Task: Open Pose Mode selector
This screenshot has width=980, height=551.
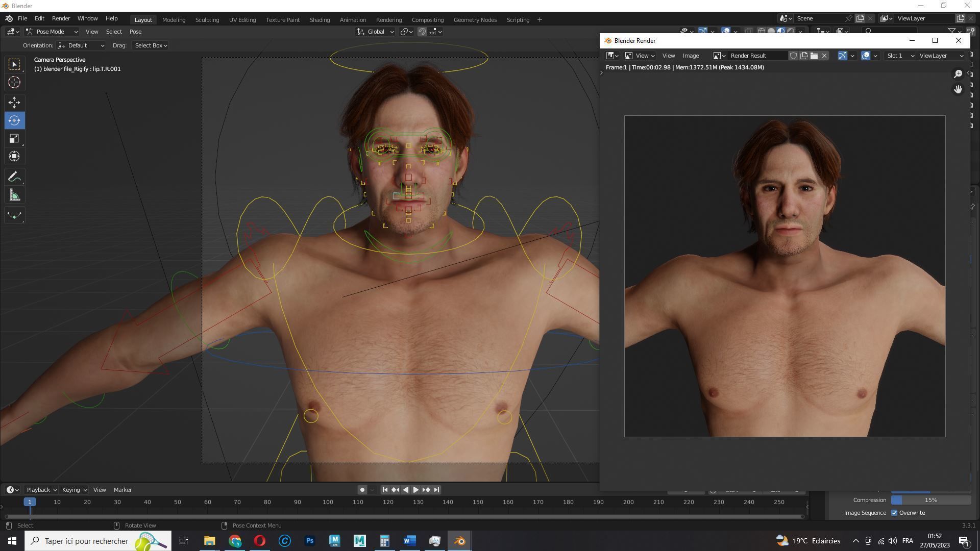Action: [52, 32]
